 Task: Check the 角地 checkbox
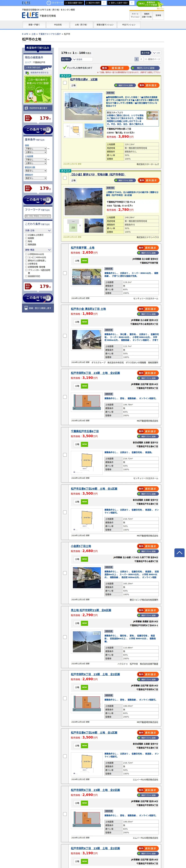26,242
